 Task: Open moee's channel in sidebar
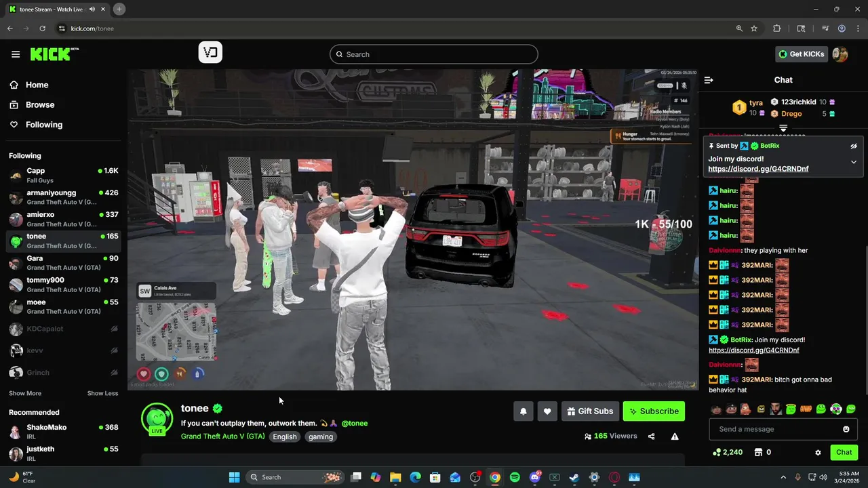point(64,306)
